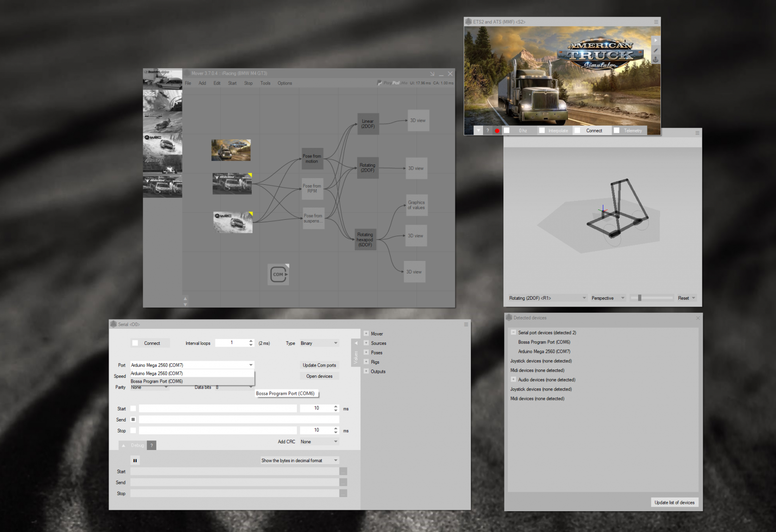Click the question mark help icon in ETS2 window
This screenshot has height=532, width=776.
(x=487, y=130)
